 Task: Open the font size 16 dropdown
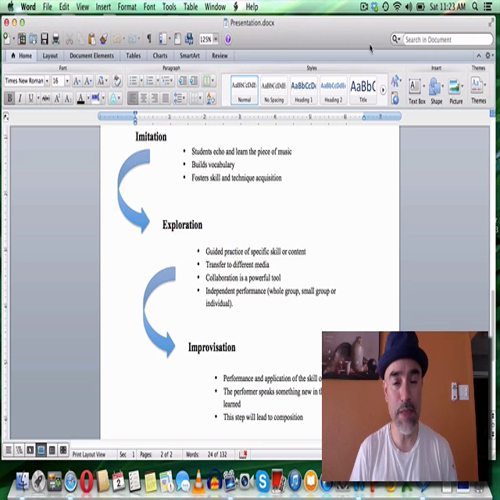(67, 81)
